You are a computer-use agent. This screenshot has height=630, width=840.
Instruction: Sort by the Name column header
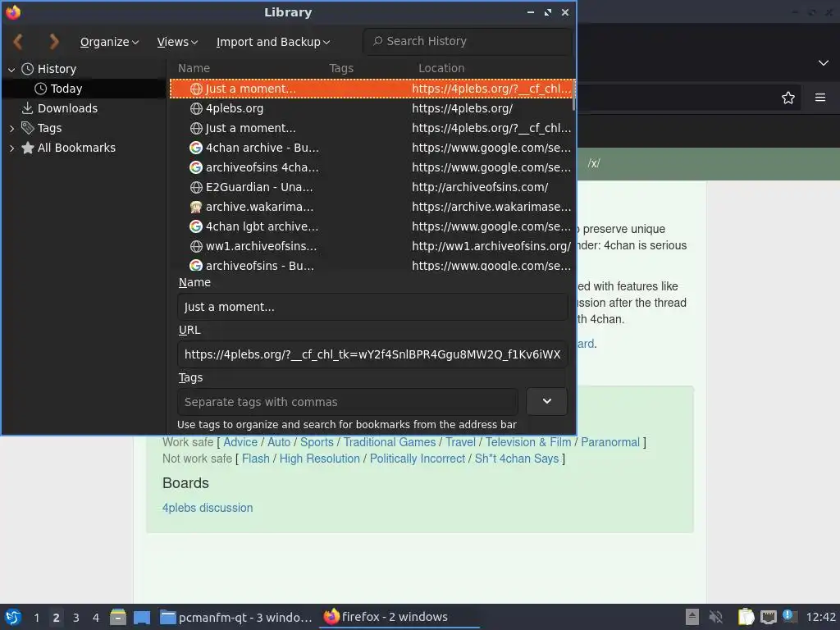(x=194, y=68)
